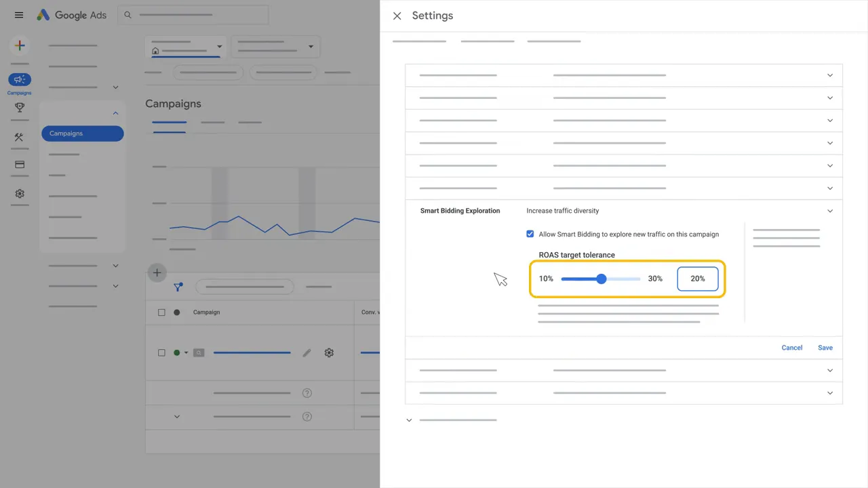This screenshot has height=488, width=868.
Task: Click the multicolor plus Create button
Action: coord(20,46)
